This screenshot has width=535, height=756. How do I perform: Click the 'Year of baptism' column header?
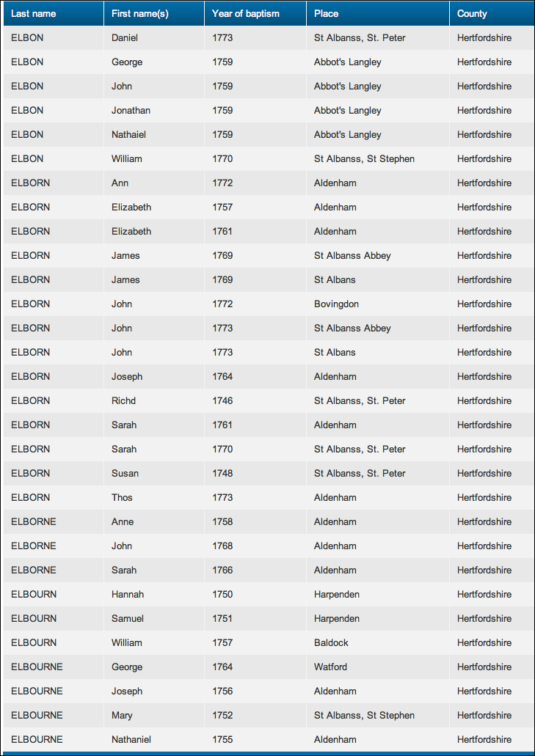246,14
